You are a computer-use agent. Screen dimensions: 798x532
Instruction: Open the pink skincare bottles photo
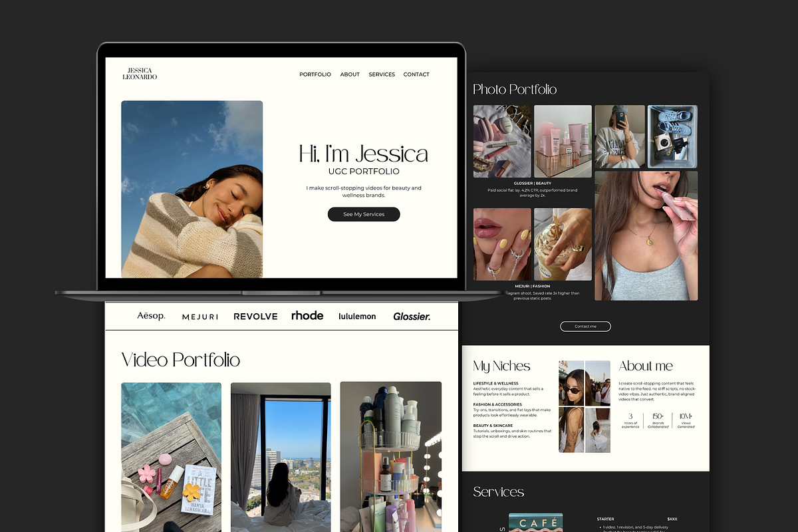(x=563, y=141)
